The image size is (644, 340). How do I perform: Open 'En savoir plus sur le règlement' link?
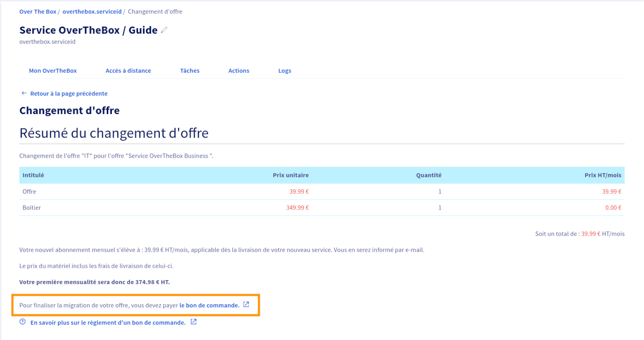pyautogui.click(x=108, y=323)
